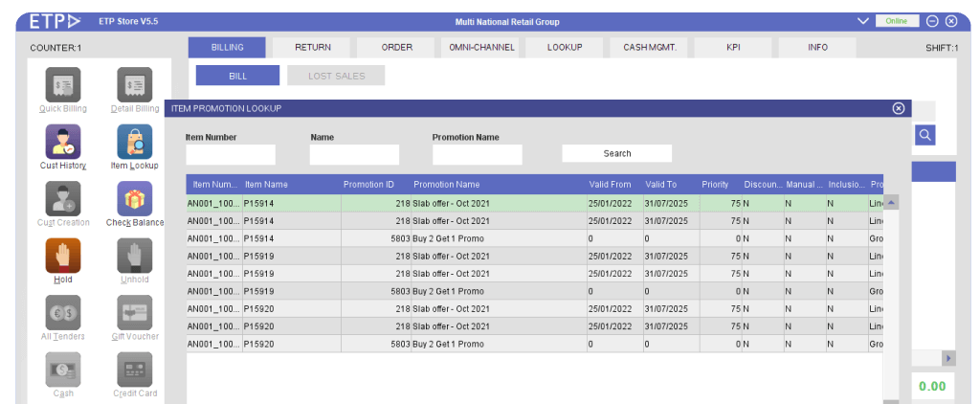
Task: Focus the Item Number input field
Action: [x=231, y=154]
